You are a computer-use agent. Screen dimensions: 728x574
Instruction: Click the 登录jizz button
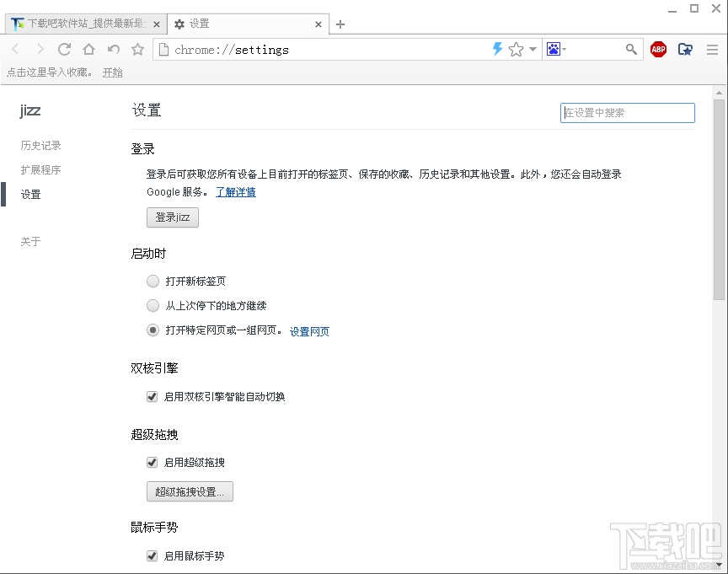point(172,217)
